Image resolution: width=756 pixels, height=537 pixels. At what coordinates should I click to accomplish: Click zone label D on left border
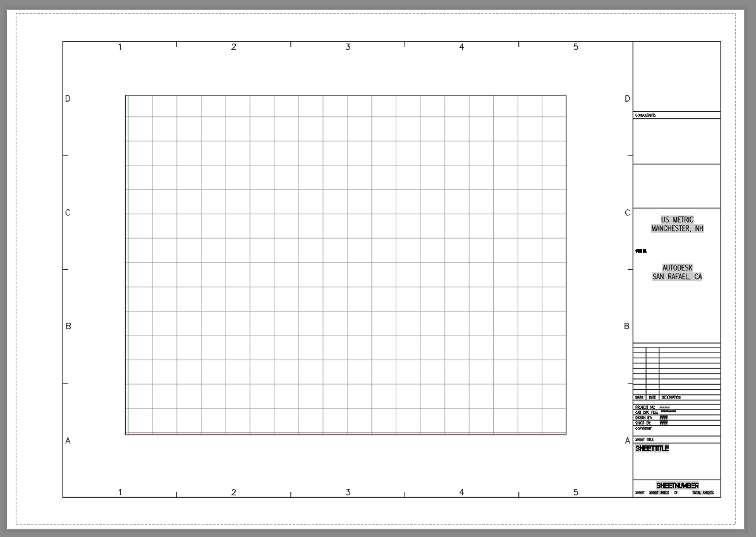pos(68,99)
